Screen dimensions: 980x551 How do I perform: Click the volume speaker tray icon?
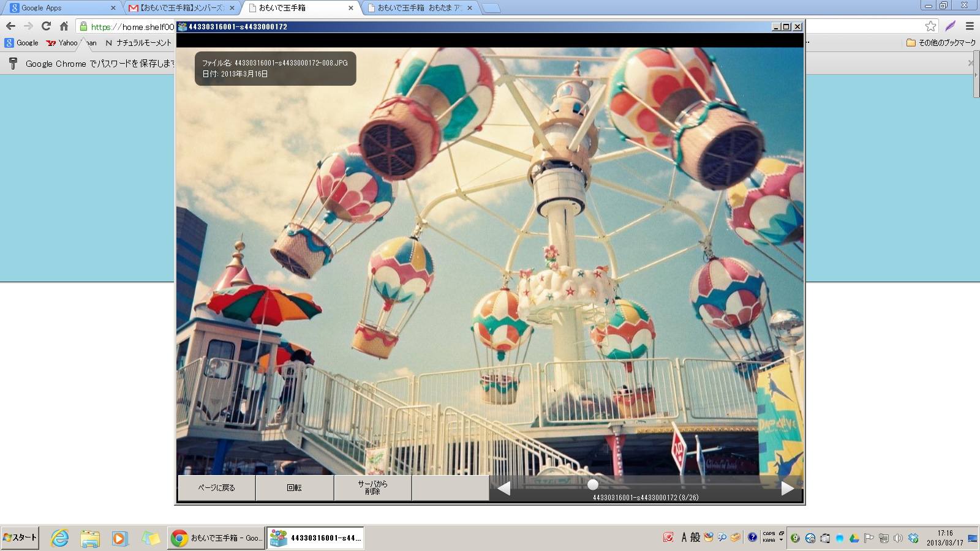pos(898,538)
